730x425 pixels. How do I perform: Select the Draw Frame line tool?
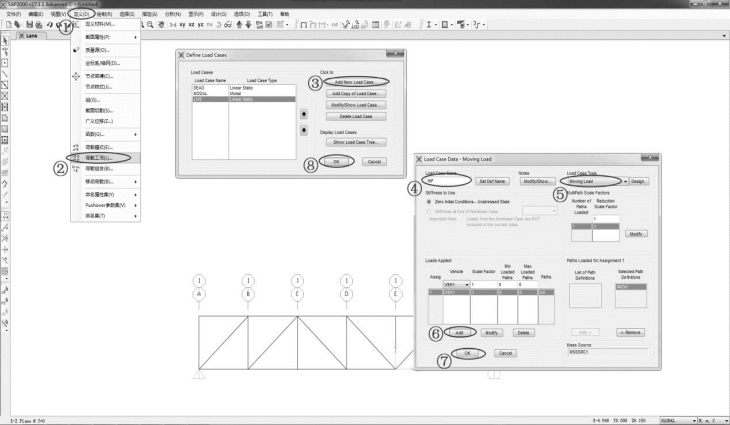[5, 74]
